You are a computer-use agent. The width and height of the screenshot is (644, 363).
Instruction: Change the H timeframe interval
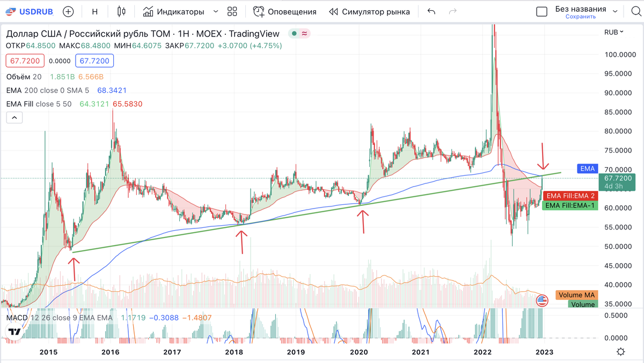tap(95, 11)
